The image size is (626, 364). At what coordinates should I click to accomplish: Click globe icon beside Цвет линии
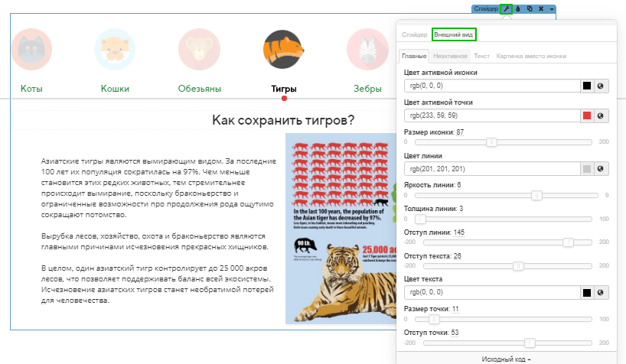click(x=601, y=169)
